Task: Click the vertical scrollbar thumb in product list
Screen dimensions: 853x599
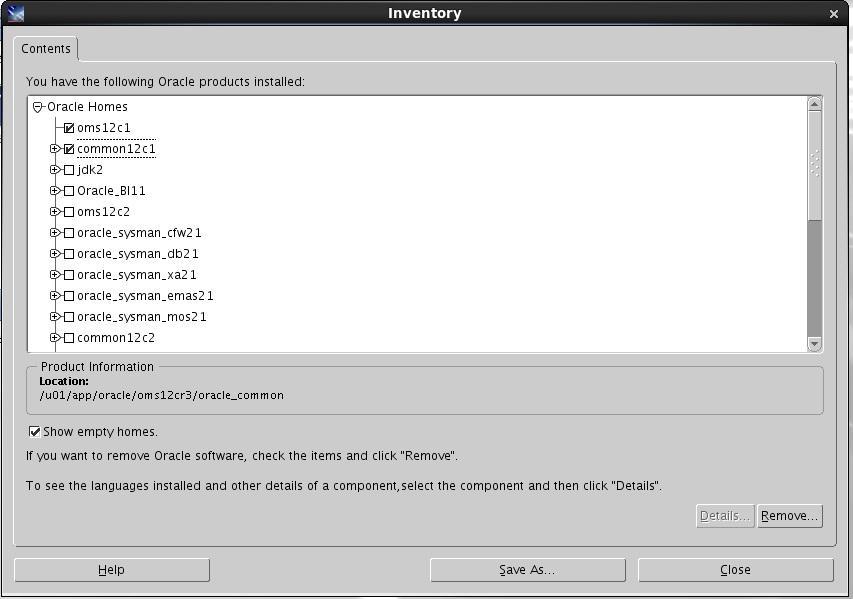Action: click(814, 166)
